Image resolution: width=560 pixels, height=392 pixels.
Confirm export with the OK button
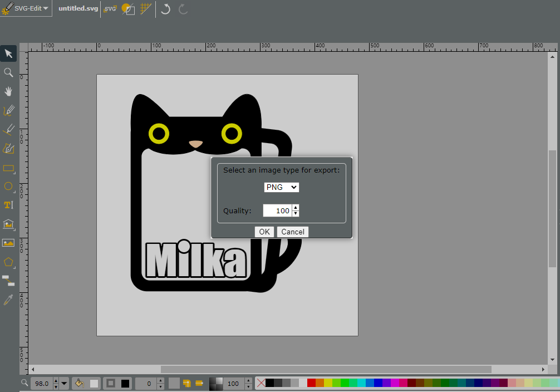click(264, 232)
